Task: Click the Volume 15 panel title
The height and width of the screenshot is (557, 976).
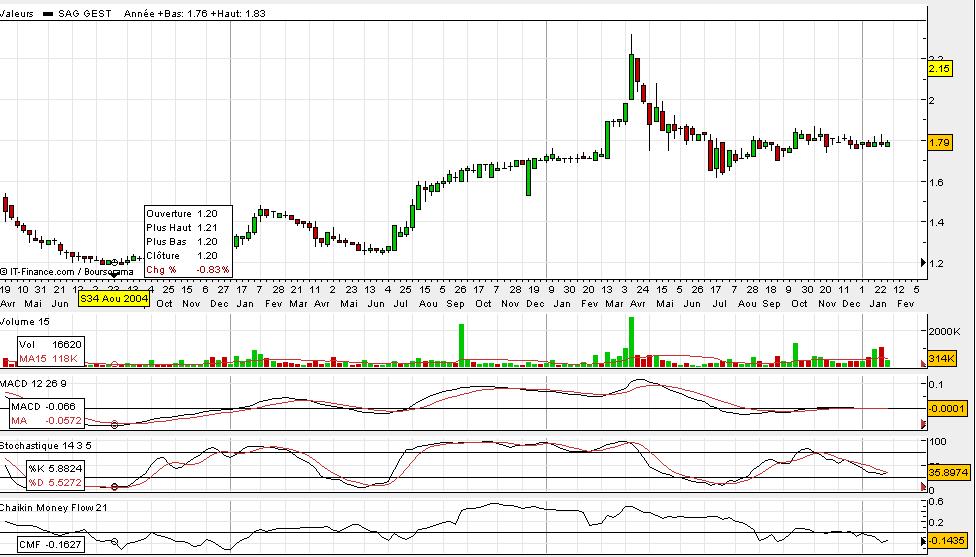Action: pyautogui.click(x=25, y=322)
